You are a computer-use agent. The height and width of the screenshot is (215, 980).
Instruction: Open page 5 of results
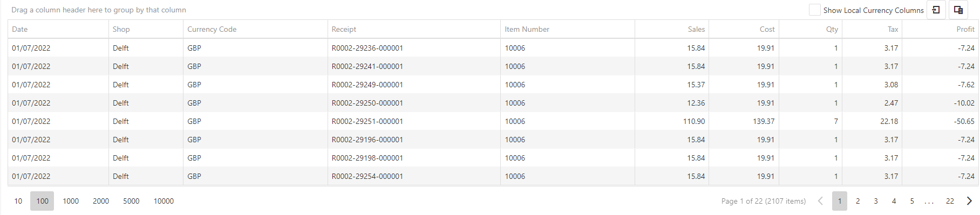tap(912, 201)
